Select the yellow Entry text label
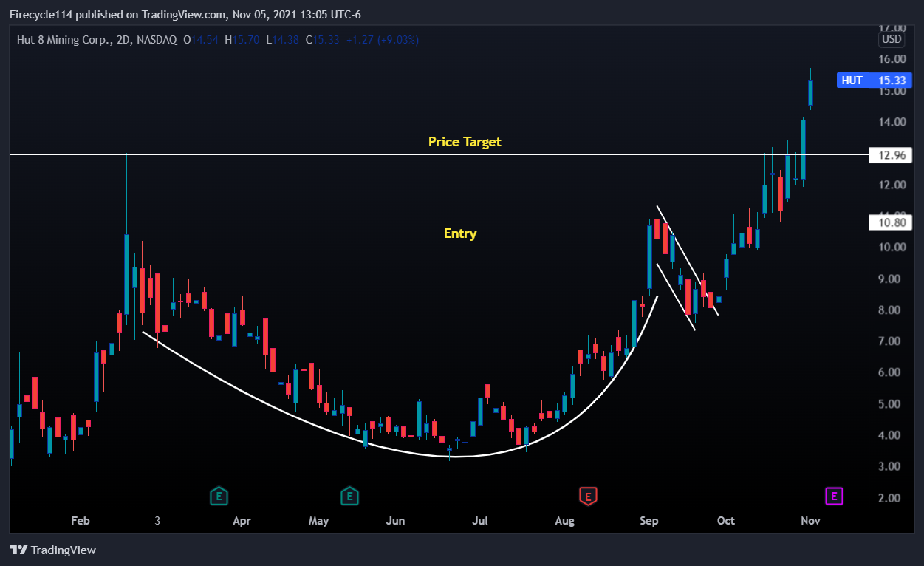Image resolution: width=924 pixels, height=566 pixels. click(460, 234)
